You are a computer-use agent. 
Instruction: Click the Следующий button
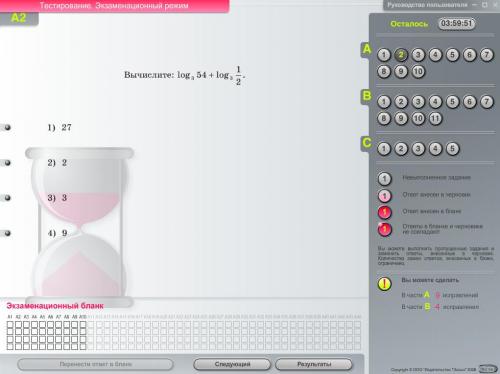232,364
